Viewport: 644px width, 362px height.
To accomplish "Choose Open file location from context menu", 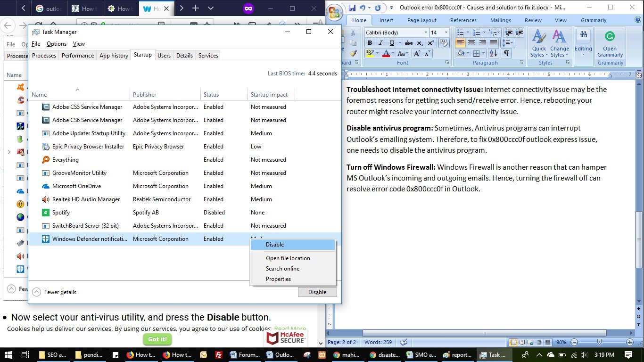I will pos(292,258).
